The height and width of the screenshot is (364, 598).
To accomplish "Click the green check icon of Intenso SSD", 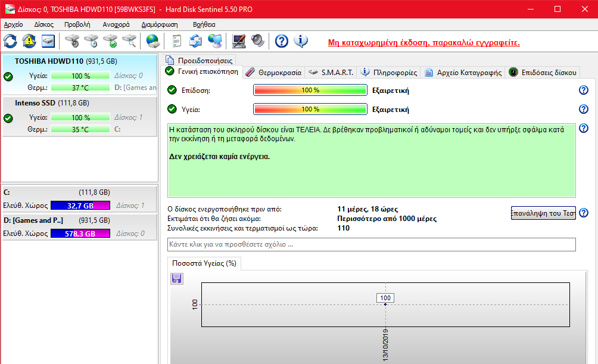I will [x=8, y=119].
